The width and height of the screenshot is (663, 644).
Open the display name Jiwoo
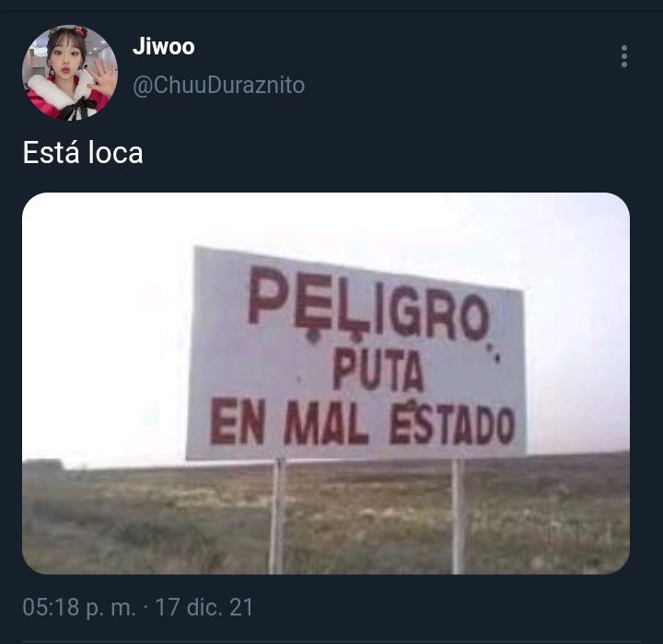(164, 46)
